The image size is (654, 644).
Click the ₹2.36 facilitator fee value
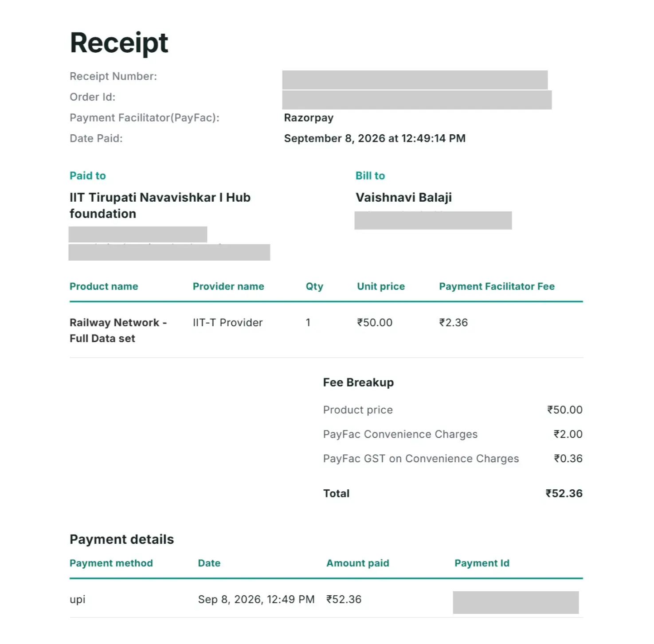[x=453, y=323]
